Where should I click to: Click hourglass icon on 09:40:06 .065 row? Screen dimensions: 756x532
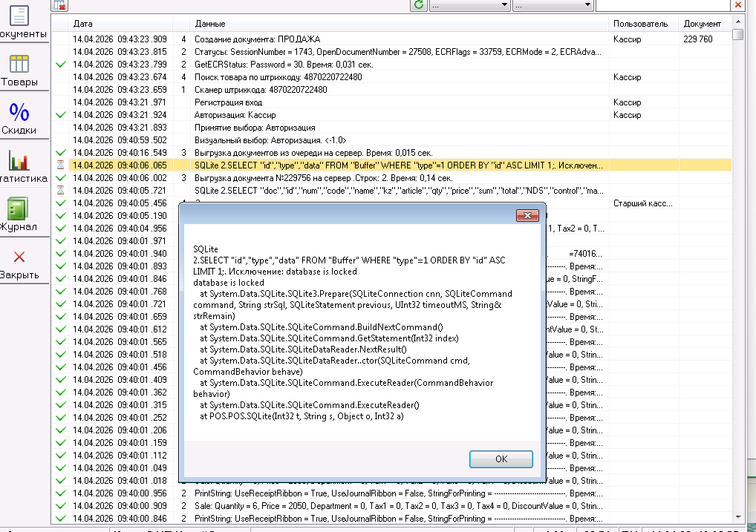(x=60, y=165)
